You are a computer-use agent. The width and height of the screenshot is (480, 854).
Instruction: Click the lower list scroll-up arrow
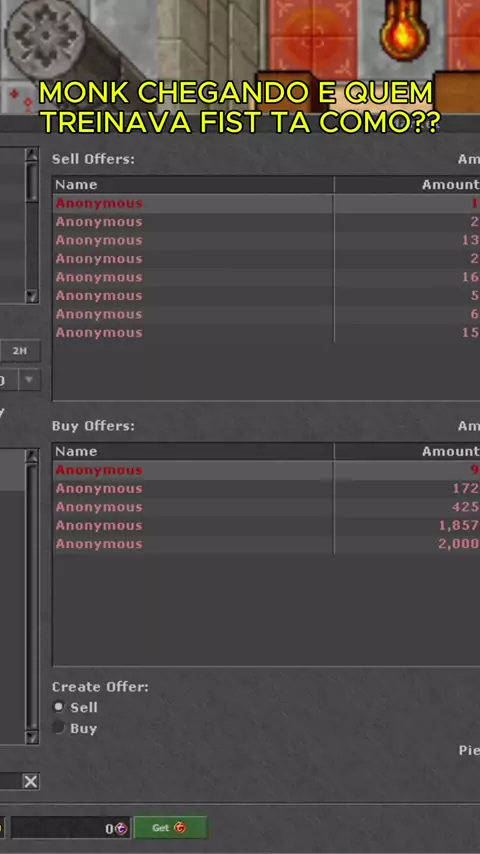[x=32, y=456]
